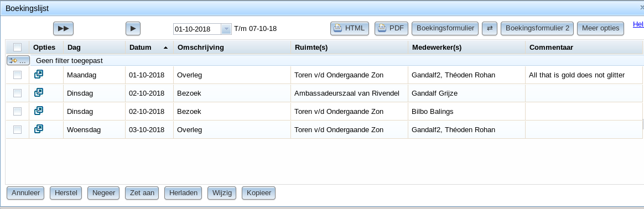644x209 pixels.
Task: Open Meer opties menu
Action: 600,28
